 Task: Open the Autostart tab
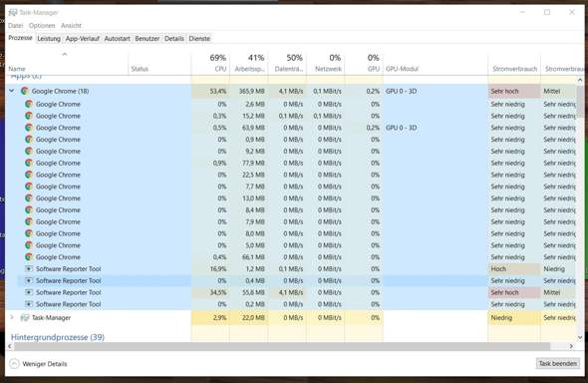point(117,39)
